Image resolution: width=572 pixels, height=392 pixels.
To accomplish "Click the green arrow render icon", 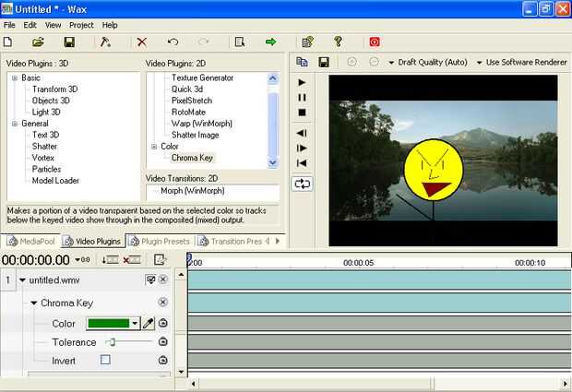I will click(270, 42).
